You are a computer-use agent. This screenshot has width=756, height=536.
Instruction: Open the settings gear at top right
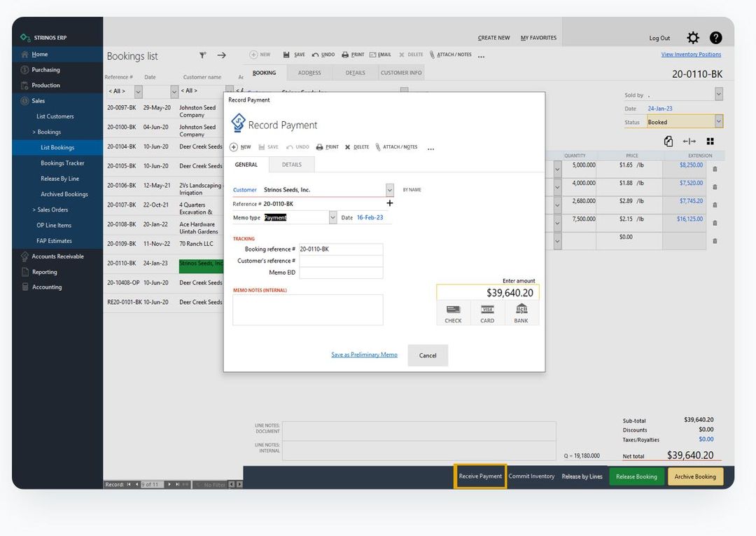pyautogui.click(x=693, y=37)
